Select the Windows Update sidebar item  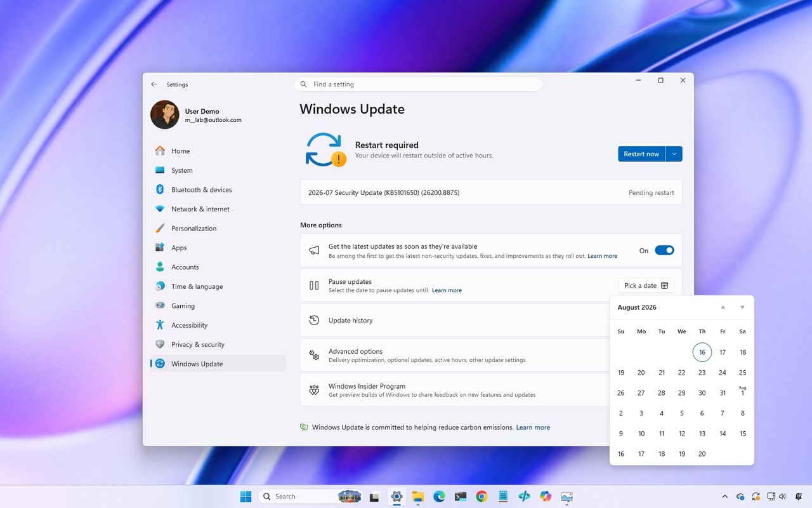pyautogui.click(x=218, y=364)
